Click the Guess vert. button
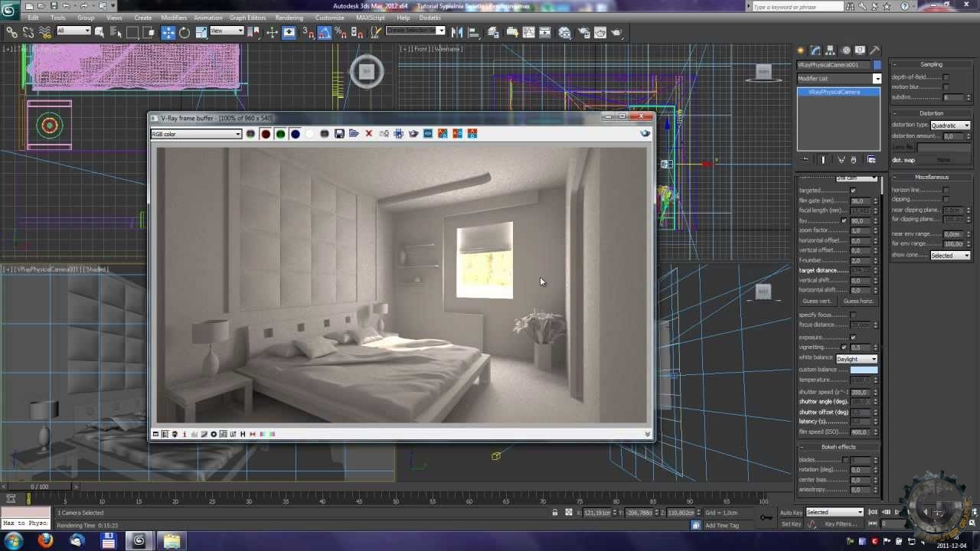980x551 pixels. pyautogui.click(x=816, y=301)
